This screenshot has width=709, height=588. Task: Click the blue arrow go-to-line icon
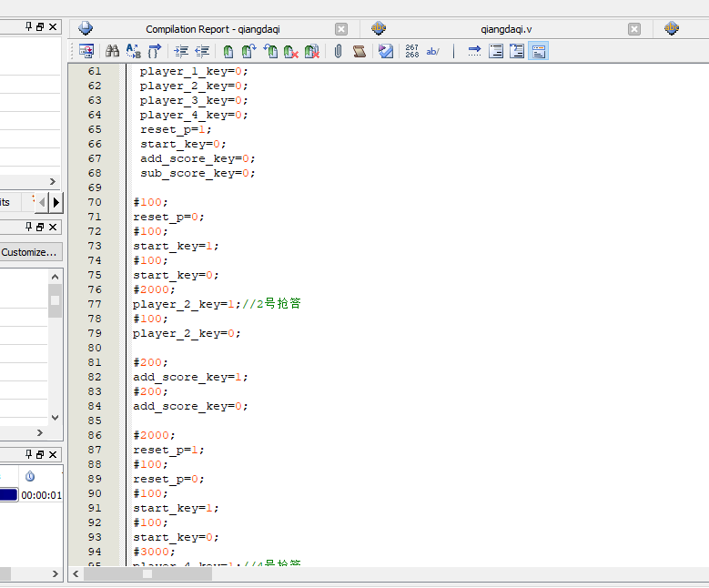point(474,51)
